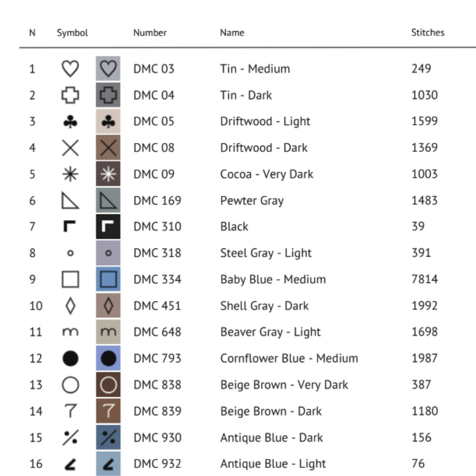Click the Antique Blue - Light name

point(273,464)
